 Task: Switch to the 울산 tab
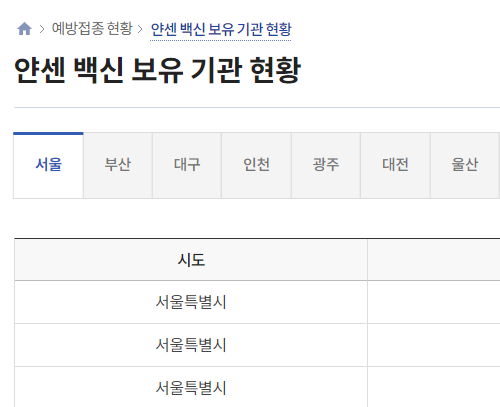[x=464, y=165]
